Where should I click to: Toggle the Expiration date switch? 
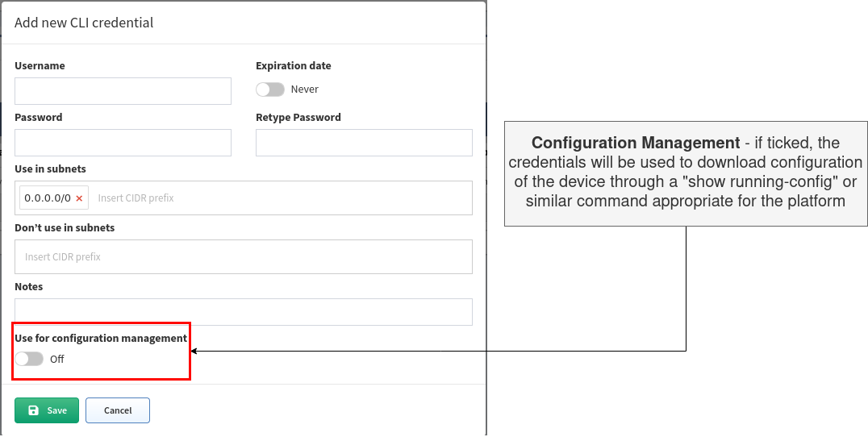(x=270, y=89)
